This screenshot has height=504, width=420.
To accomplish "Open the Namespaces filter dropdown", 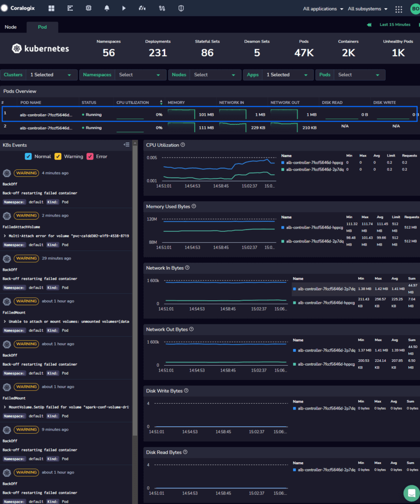I will click(140, 75).
